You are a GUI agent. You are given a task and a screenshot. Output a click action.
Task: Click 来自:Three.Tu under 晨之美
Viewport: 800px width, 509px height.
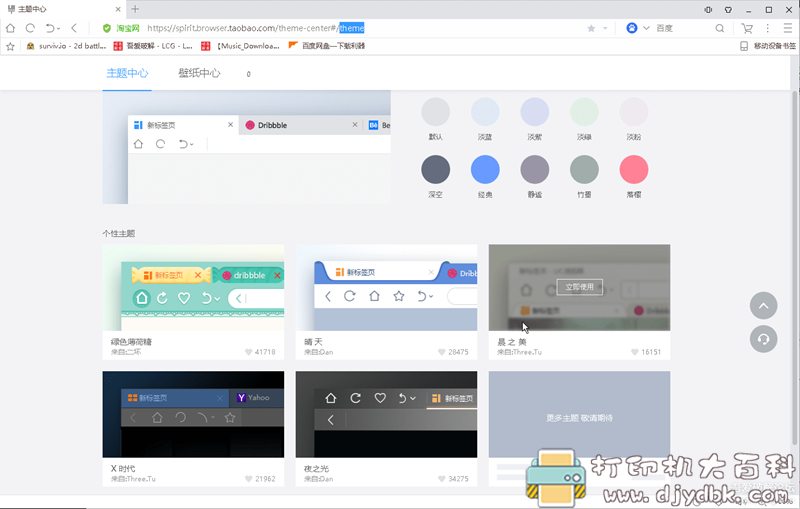point(519,352)
